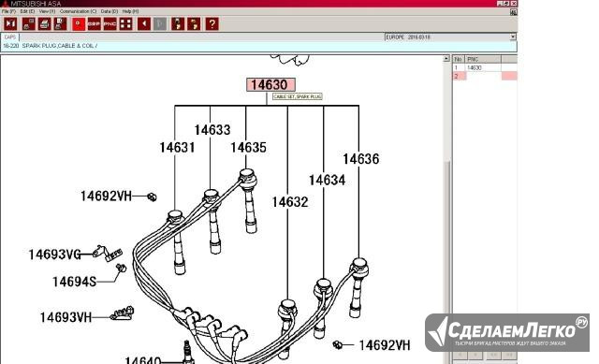Click the PNC toolbar button
This screenshot has width=599, height=364.
pyautogui.click(x=110, y=24)
